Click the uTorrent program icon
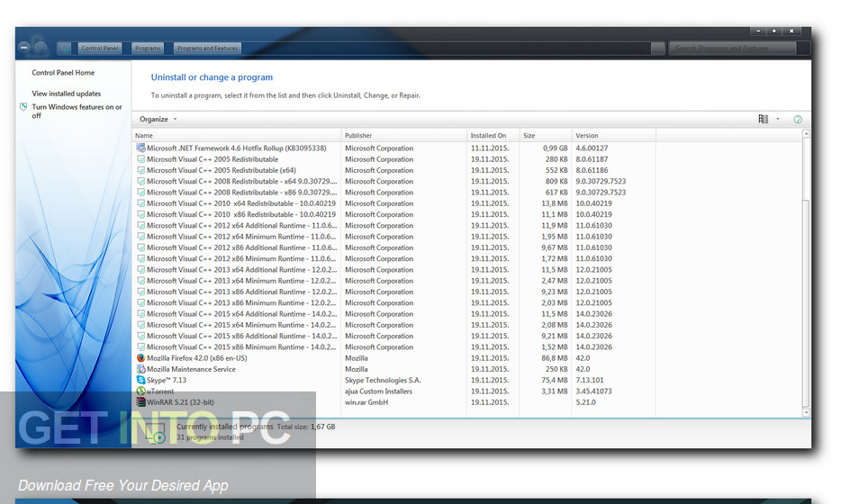Image resolution: width=841 pixels, height=504 pixels. pos(141,391)
